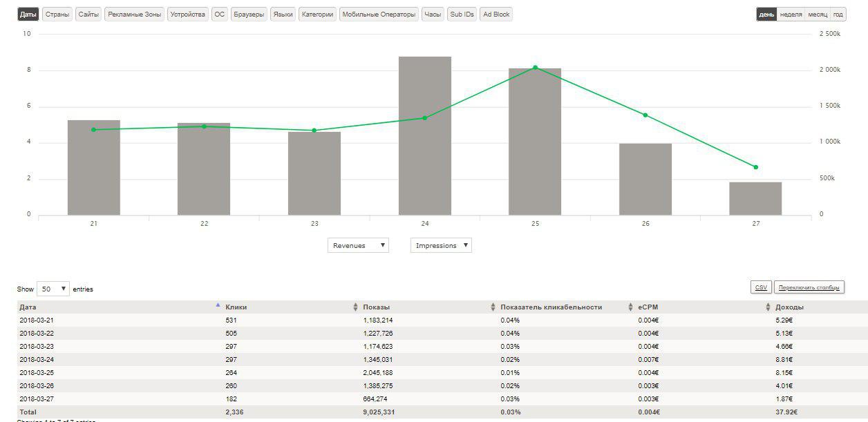This screenshot has width=868, height=422.
Task: Click sort arrows on eCPM column
Action: coord(768,307)
